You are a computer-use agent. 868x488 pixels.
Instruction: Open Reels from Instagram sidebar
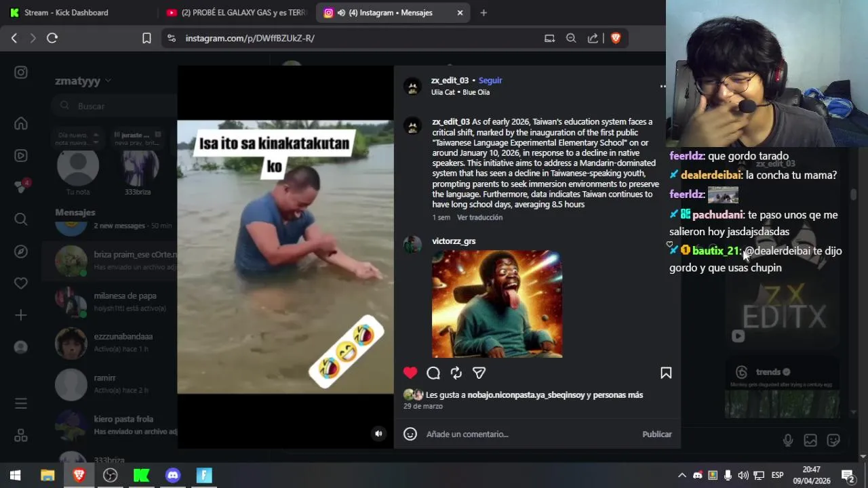point(21,155)
